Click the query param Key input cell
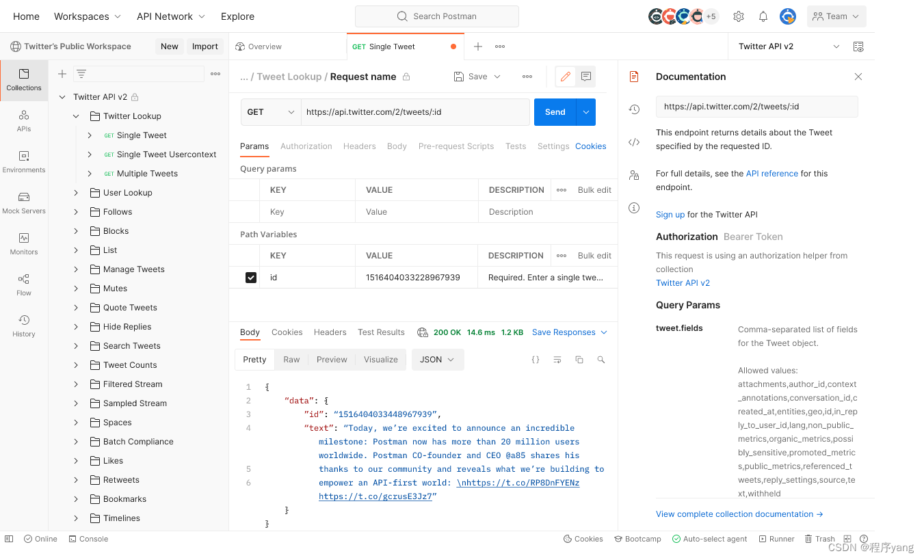924x560 pixels. click(x=308, y=212)
